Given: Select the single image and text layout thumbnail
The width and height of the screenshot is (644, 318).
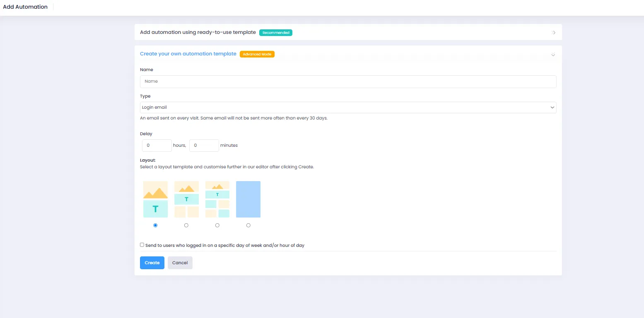Looking at the screenshot, I should 155,199.
